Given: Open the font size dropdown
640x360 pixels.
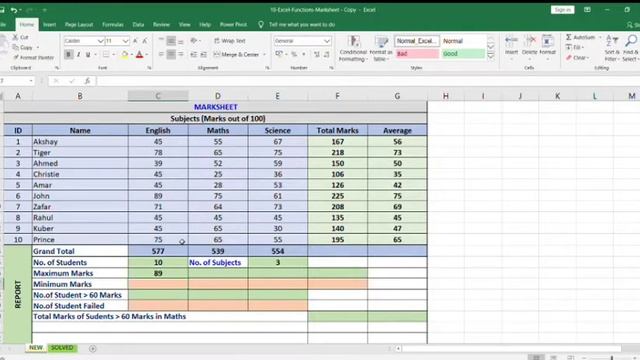Looking at the screenshot, I should click(125, 41).
